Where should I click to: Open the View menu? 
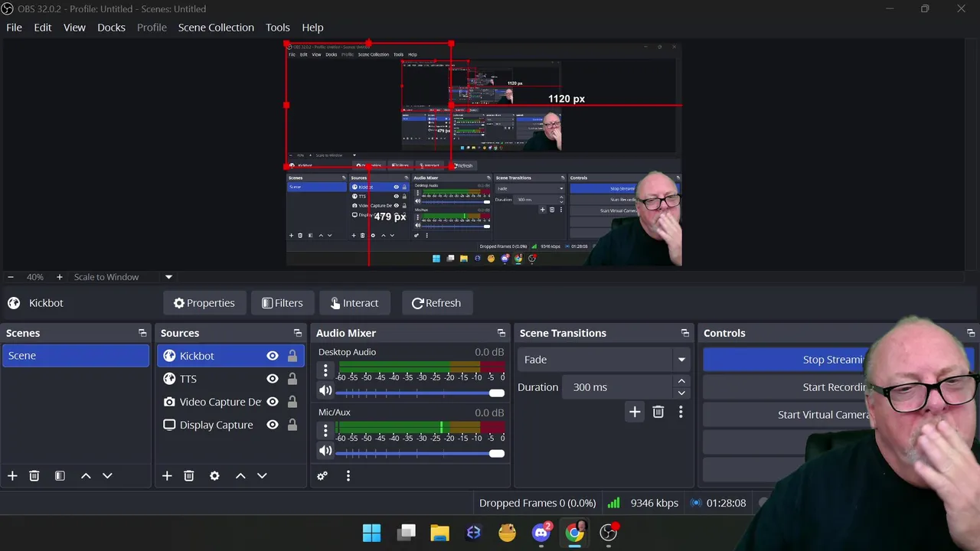[x=74, y=28]
